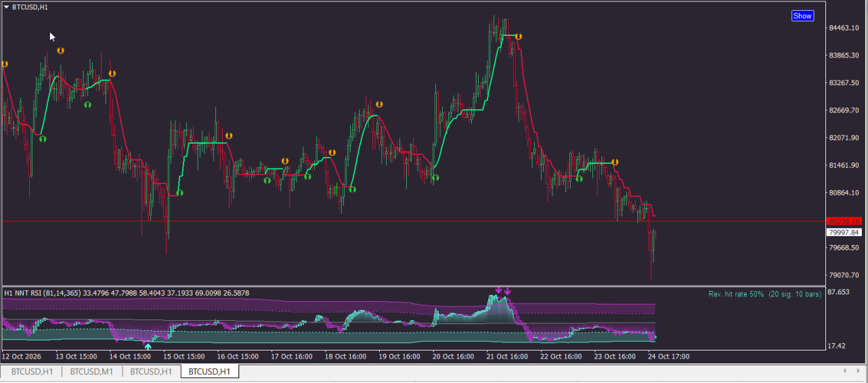The image size is (868, 383).
Task: Click the 79070.70 price scale label
Action: [844, 275]
